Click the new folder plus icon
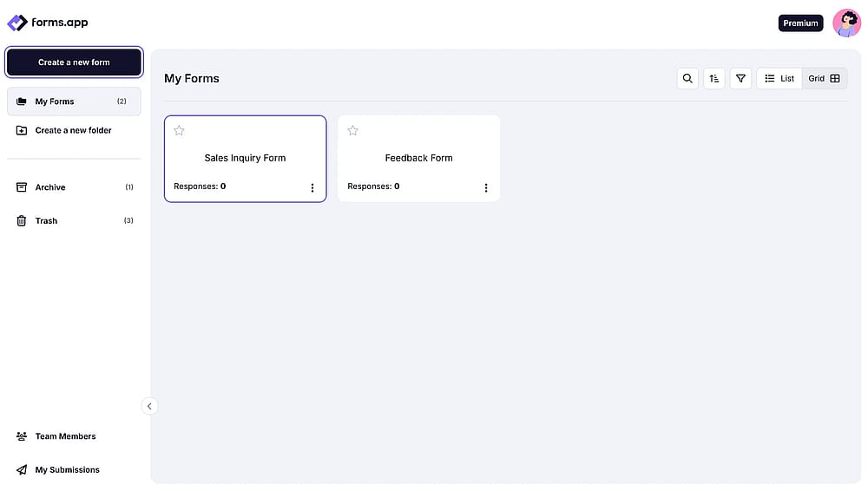The height and width of the screenshot is (491, 868). pos(22,130)
